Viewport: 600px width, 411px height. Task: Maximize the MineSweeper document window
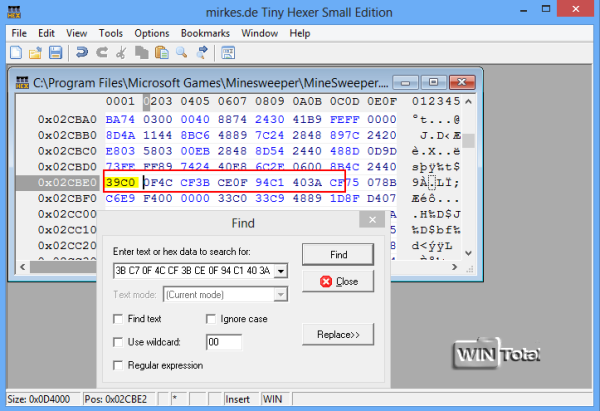point(433,82)
